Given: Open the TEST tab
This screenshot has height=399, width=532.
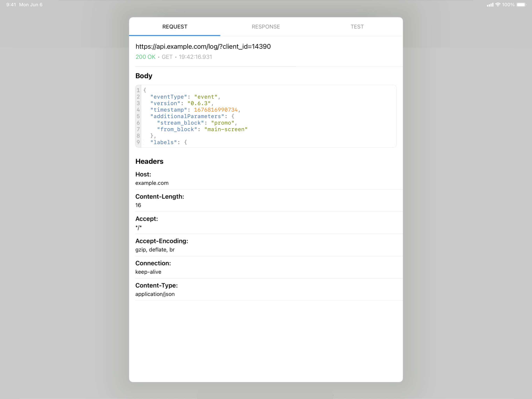Looking at the screenshot, I should tap(357, 27).
